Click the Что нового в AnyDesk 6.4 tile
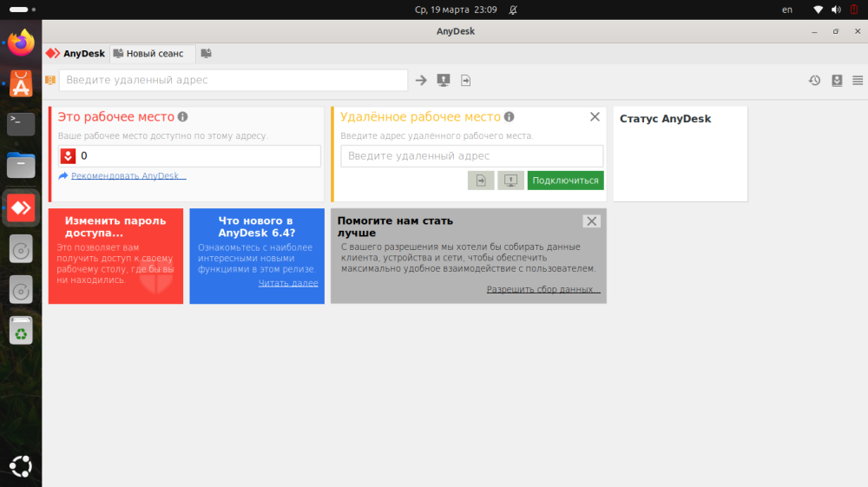 point(257,256)
